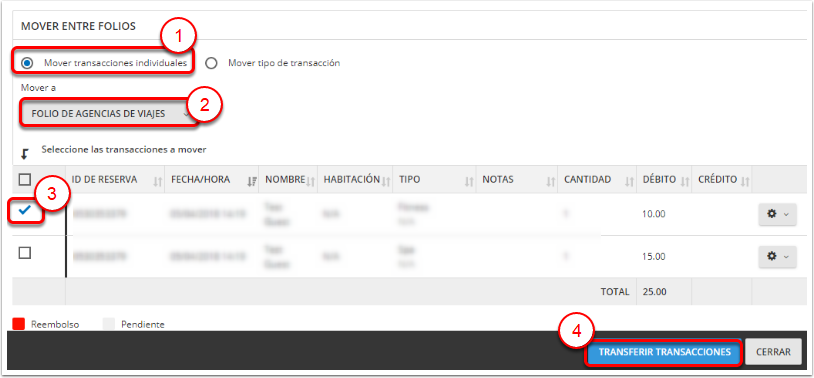
Task: Expand options arrow beside first row gear
Action: pos(786,214)
